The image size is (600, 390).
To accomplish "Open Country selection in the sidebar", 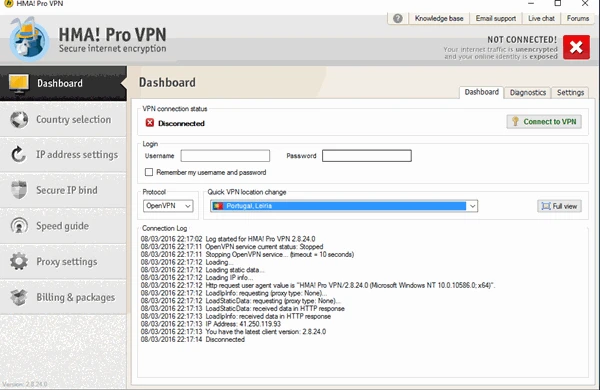I will point(63,119).
